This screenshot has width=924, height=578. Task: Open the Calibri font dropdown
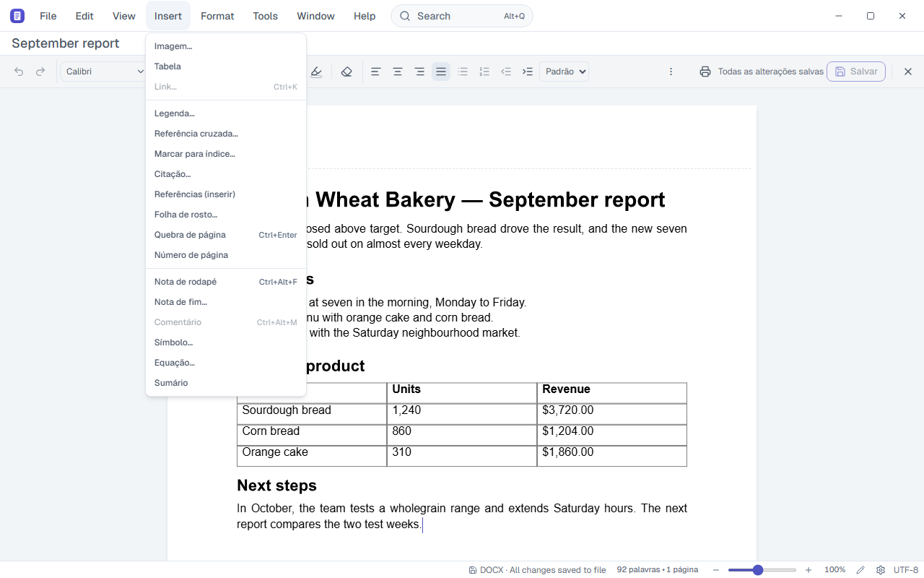click(104, 72)
